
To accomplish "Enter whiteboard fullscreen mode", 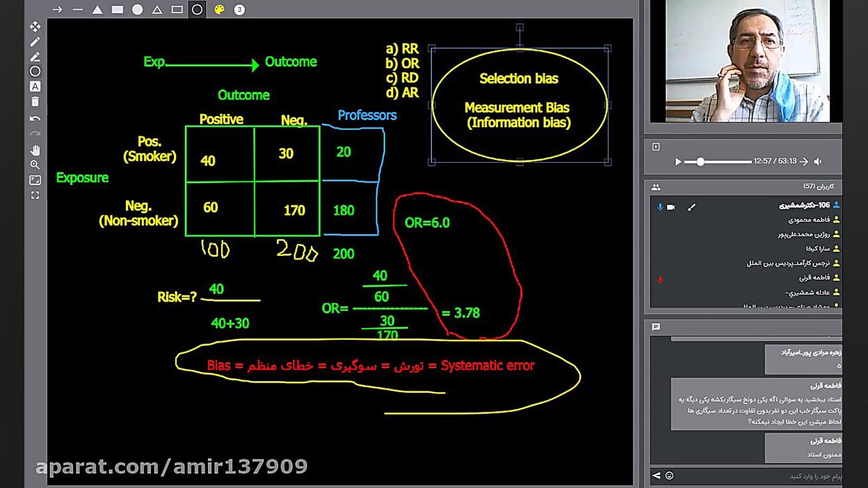I will 35,195.
